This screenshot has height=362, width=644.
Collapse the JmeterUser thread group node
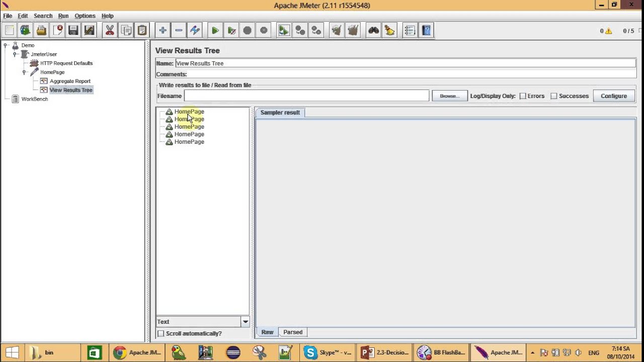click(x=15, y=54)
